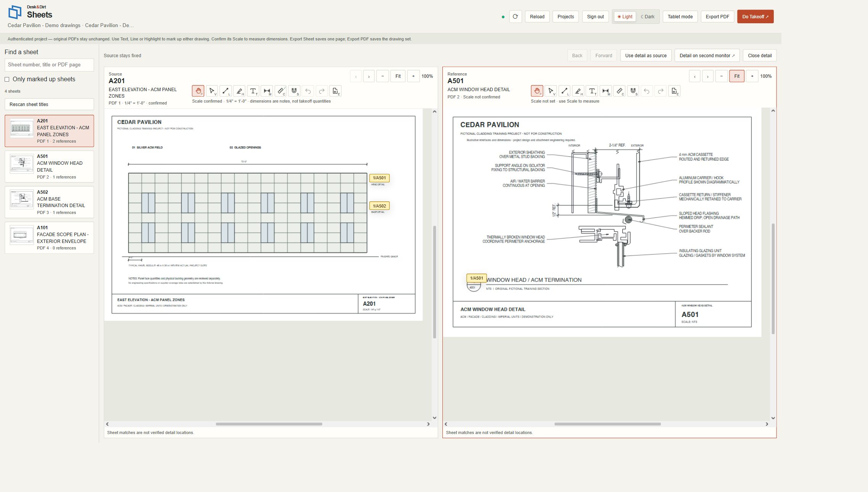Screen dimensions: 868x492
Task: Open the Scale calibrate tool in Source pane
Action: pyautogui.click(x=280, y=91)
